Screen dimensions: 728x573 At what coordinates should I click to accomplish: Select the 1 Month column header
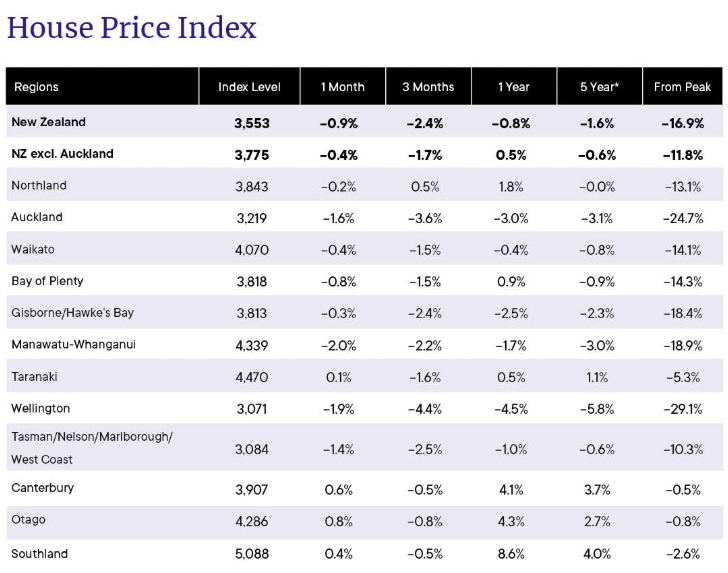pyautogui.click(x=343, y=87)
